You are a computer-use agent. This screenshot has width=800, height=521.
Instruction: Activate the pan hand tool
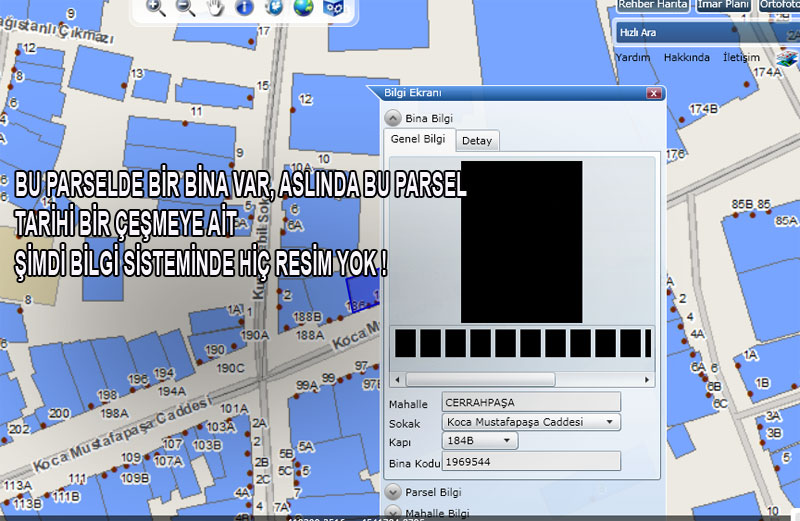click(x=214, y=8)
